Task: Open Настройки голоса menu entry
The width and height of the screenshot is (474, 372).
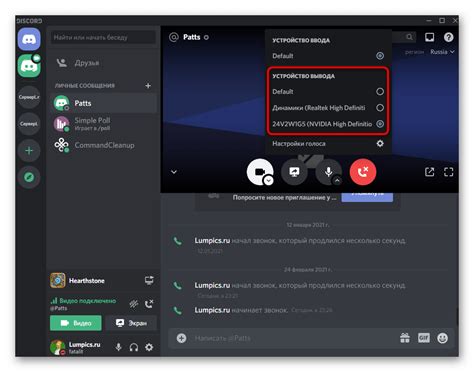Action: (328, 144)
